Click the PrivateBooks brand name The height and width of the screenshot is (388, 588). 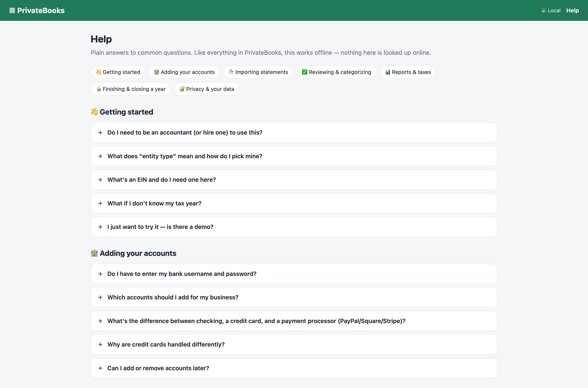coord(41,10)
